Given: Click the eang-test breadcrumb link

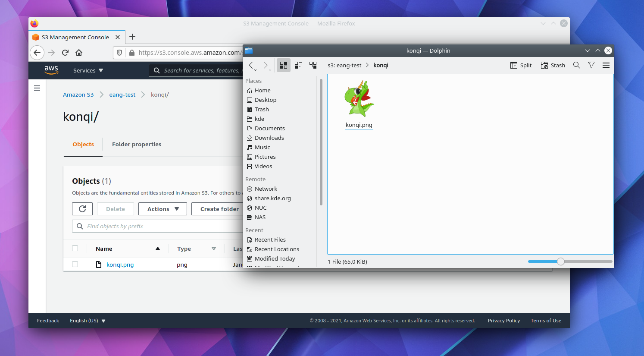Looking at the screenshot, I should pyautogui.click(x=122, y=95).
